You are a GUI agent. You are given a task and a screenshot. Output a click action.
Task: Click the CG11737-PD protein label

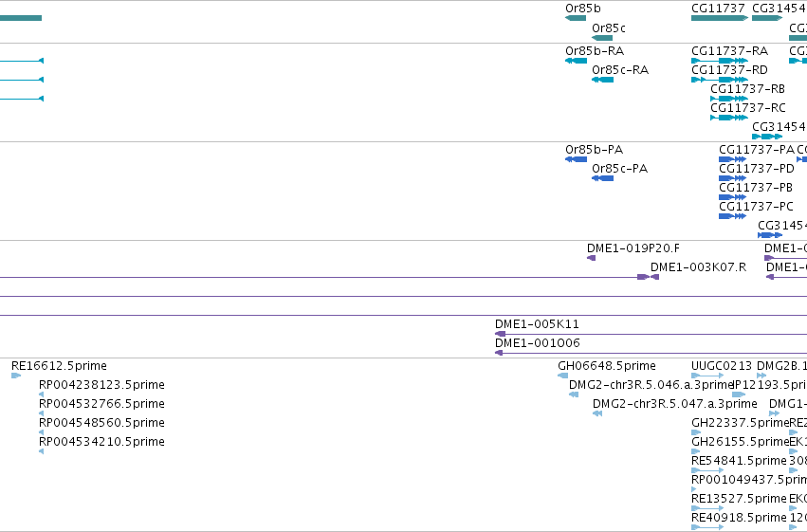(x=757, y=169)
